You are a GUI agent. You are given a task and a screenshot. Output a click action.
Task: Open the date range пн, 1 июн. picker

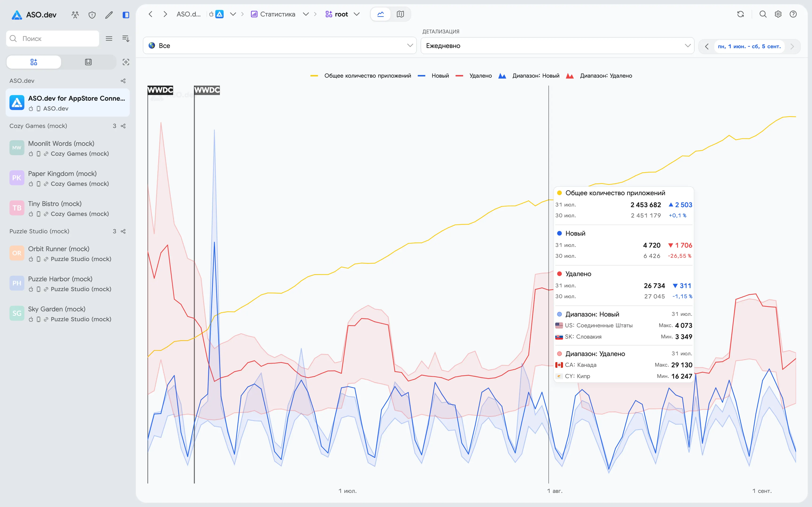coord(749,46)
